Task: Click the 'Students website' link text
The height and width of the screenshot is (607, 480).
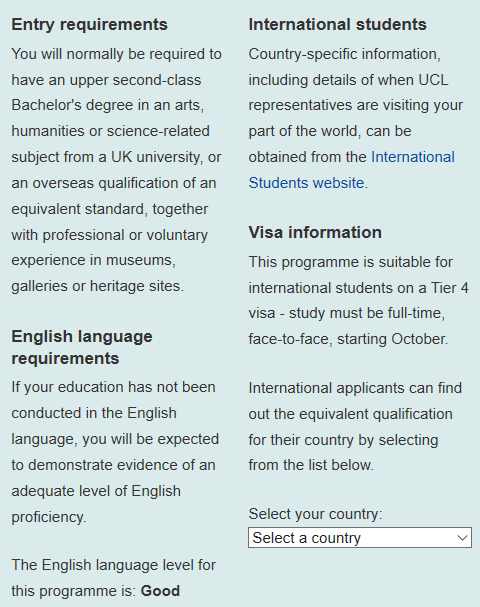Action: [306, 183]
